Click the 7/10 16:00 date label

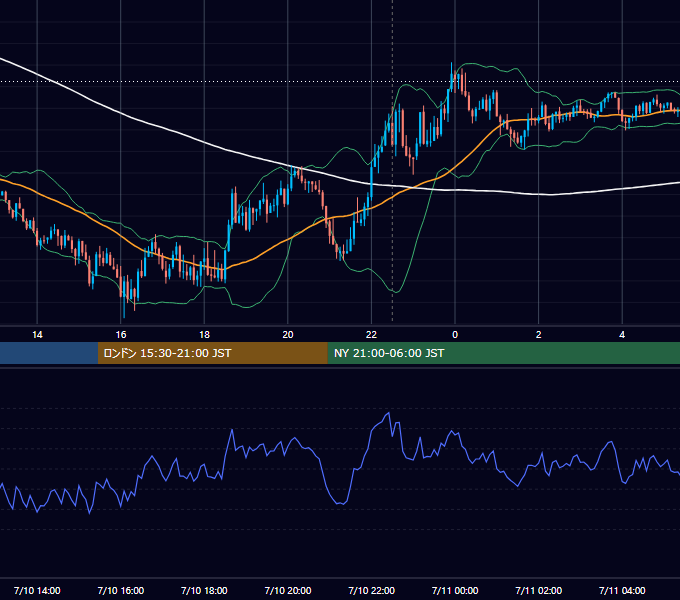pos(121,590)
